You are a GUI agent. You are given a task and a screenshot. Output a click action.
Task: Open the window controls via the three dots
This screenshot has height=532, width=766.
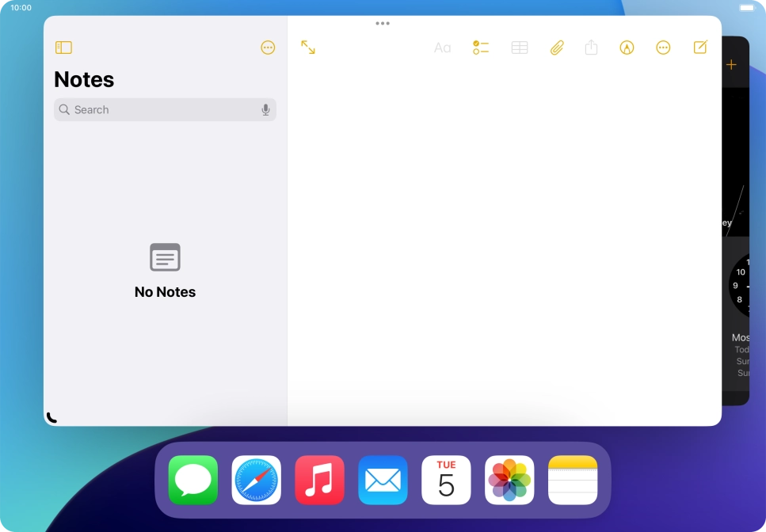pos(383,23)
